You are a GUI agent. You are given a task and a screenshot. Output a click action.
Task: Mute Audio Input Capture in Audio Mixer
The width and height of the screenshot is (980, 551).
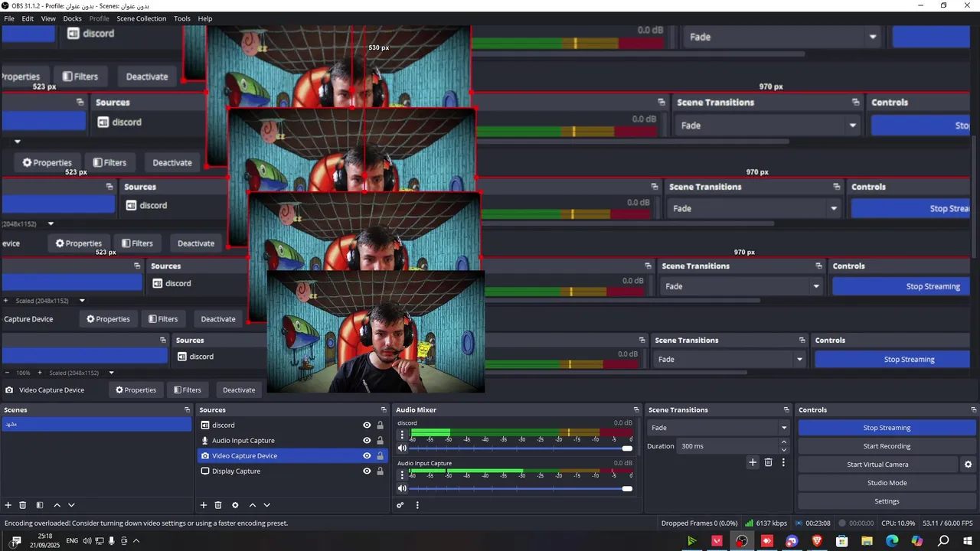tap(402, 488)
